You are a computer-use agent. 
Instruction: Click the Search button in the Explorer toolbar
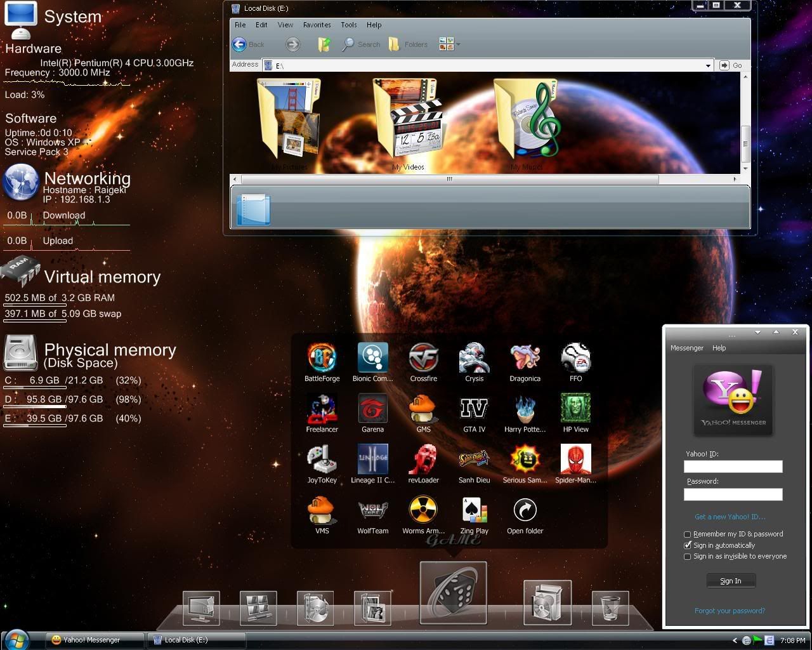[362, 44]
